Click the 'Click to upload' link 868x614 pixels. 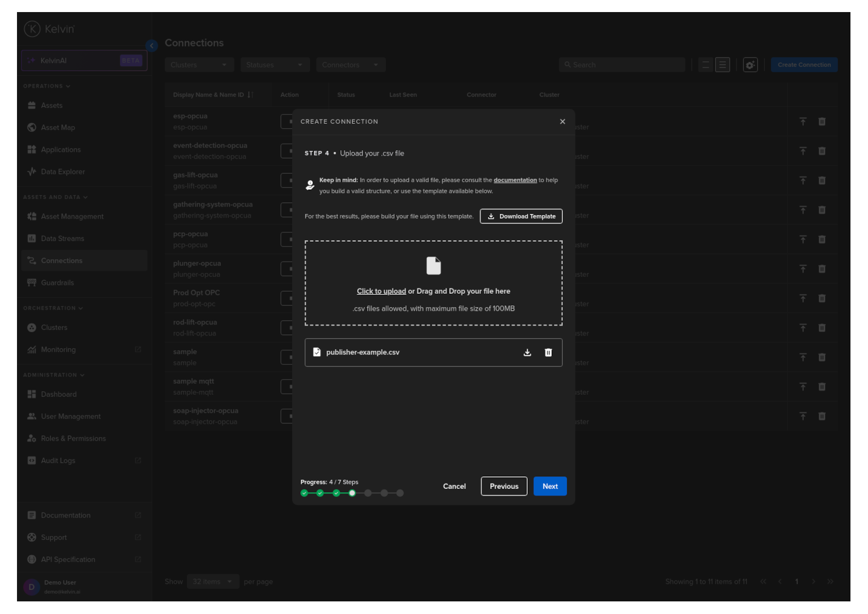[x=381, y=292]
